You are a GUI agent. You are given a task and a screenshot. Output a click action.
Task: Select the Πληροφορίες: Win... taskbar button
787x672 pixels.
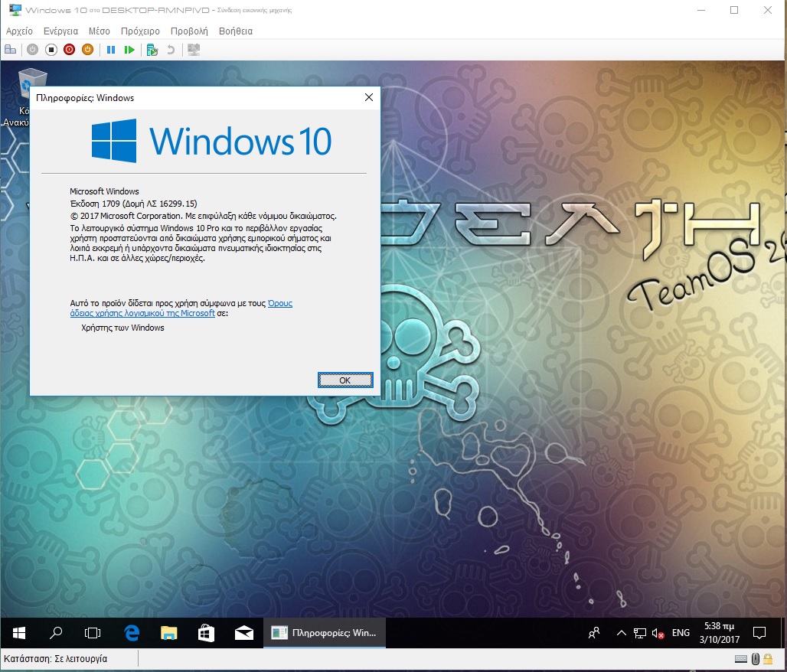point(325,634)
